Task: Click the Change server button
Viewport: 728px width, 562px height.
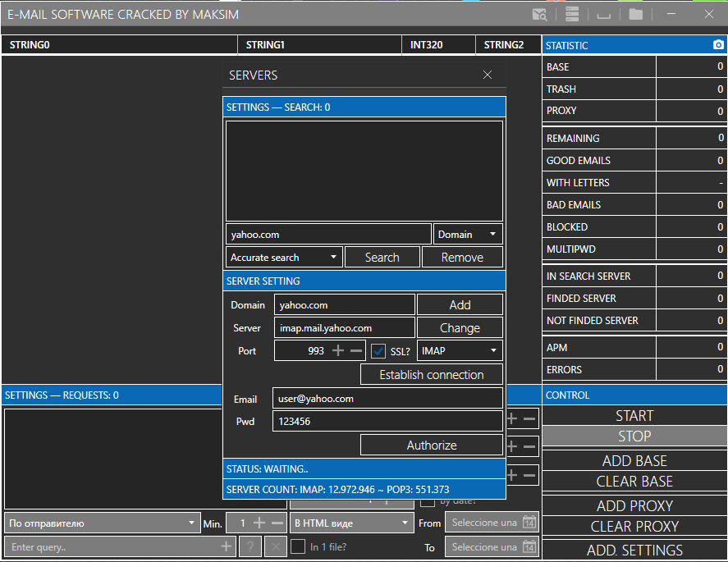Action: click(460, 327)
